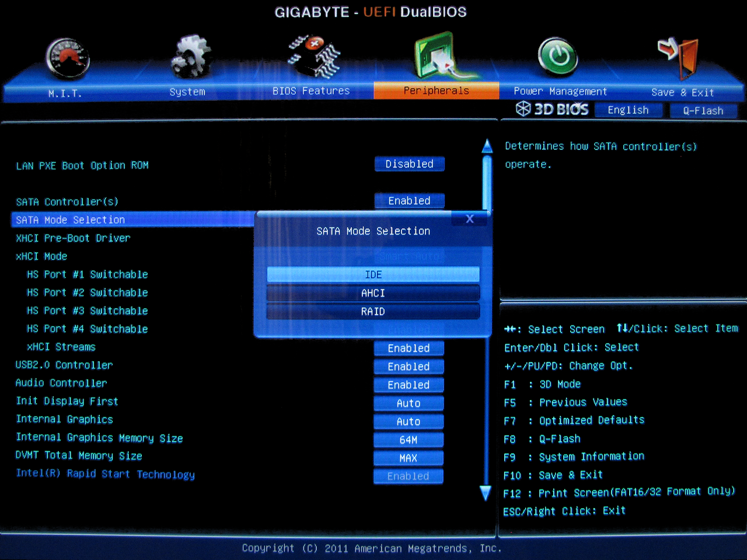The image size is (747, 560).
Task: Click the System gears icon
Action: (191, 57)
